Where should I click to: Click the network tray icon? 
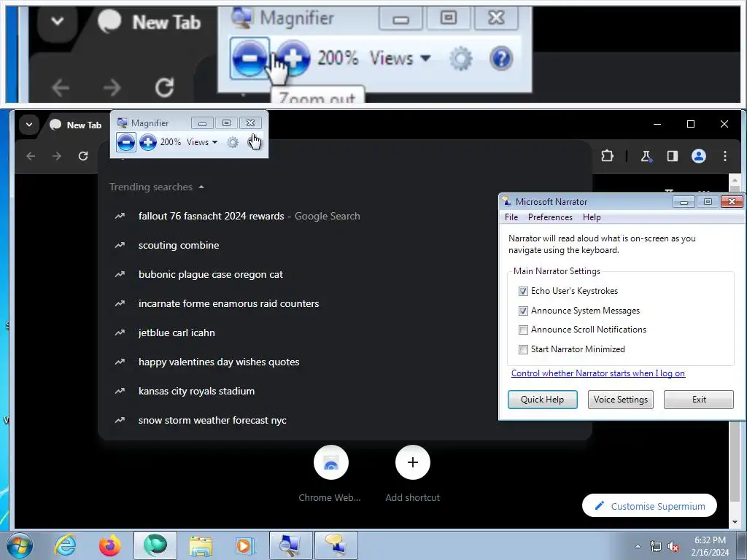656,546
